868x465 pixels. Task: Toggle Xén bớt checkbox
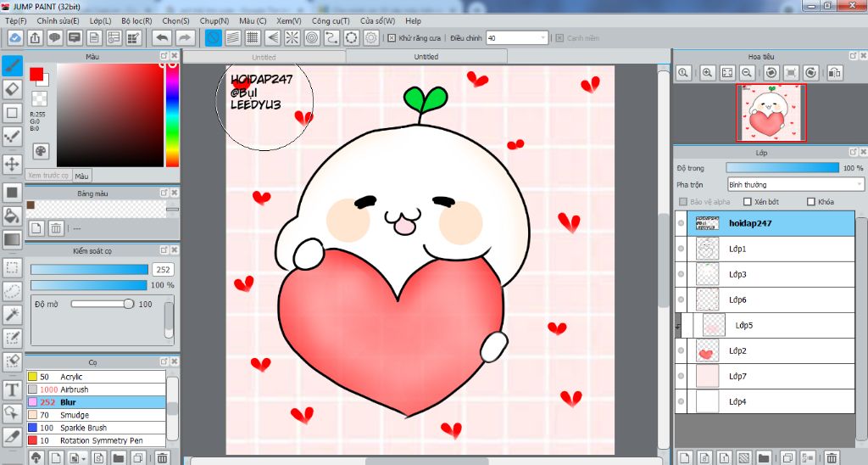pos(748,202)
